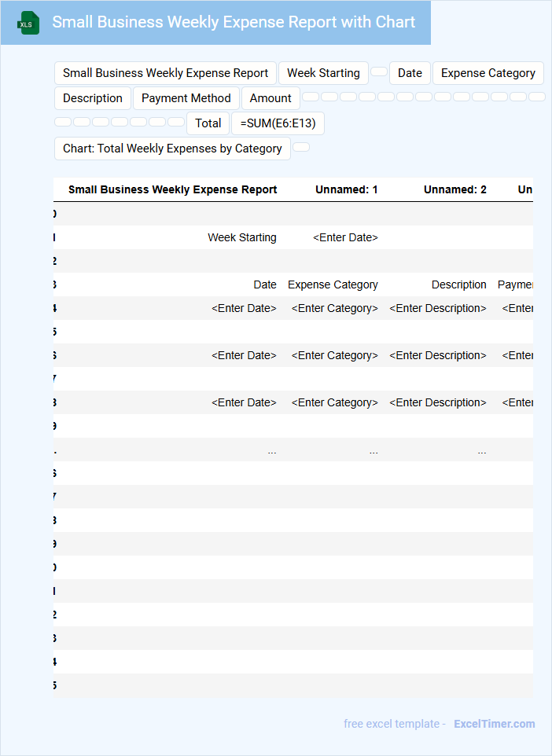
Task: Select the Small Business Weekly Expense Report column header
Action: 172,189
